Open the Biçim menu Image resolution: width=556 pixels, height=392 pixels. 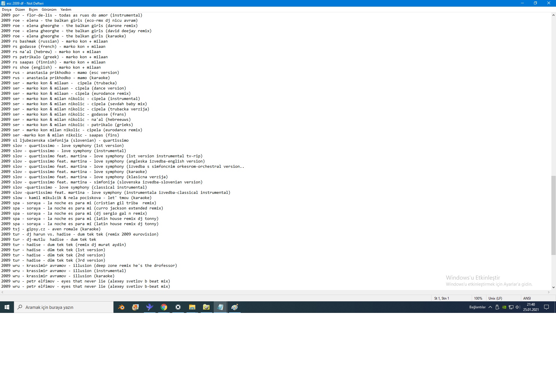click(x=33, y=10)
